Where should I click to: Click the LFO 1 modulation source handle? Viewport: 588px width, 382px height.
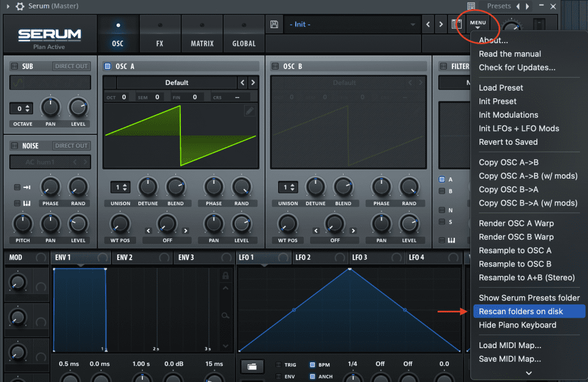tap(283, 257)
